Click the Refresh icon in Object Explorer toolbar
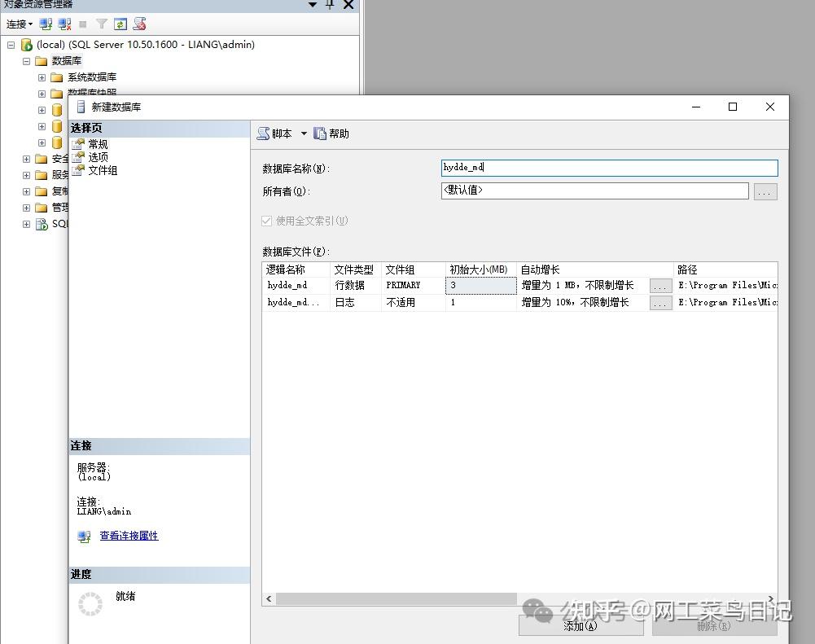 [120, 24]
